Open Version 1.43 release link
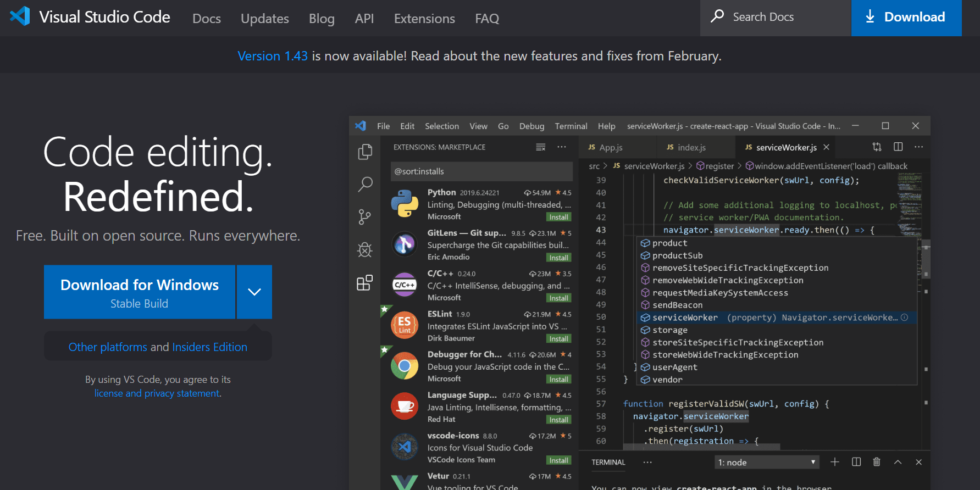The height and width of the screenshot is (490, 980). point(273,56)
